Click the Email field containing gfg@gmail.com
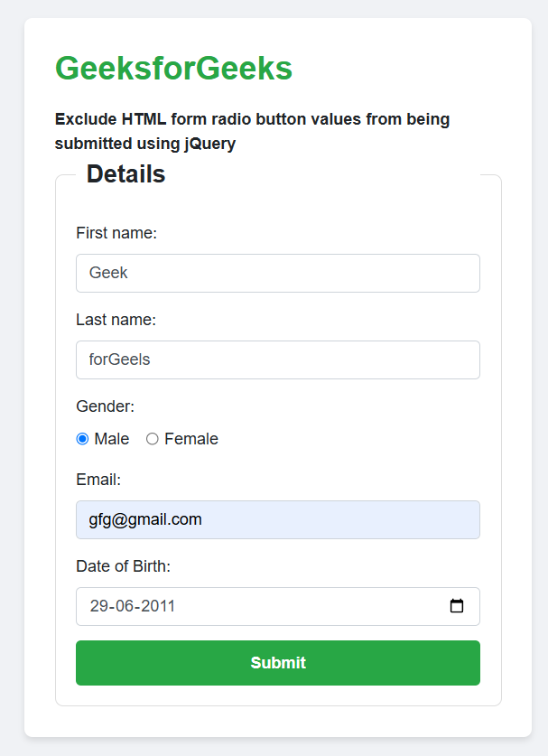This screenshot has height=756, width=548. pyautogui.click(x=277, y=519)
